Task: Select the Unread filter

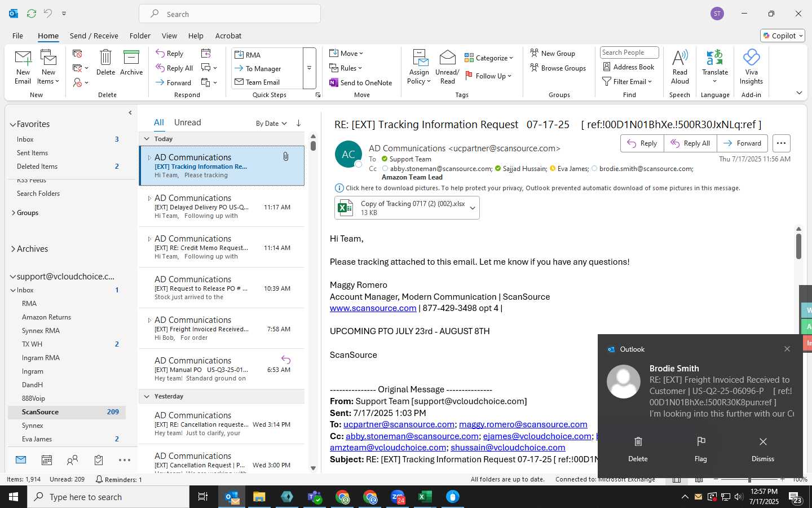Action: [188, 122]
